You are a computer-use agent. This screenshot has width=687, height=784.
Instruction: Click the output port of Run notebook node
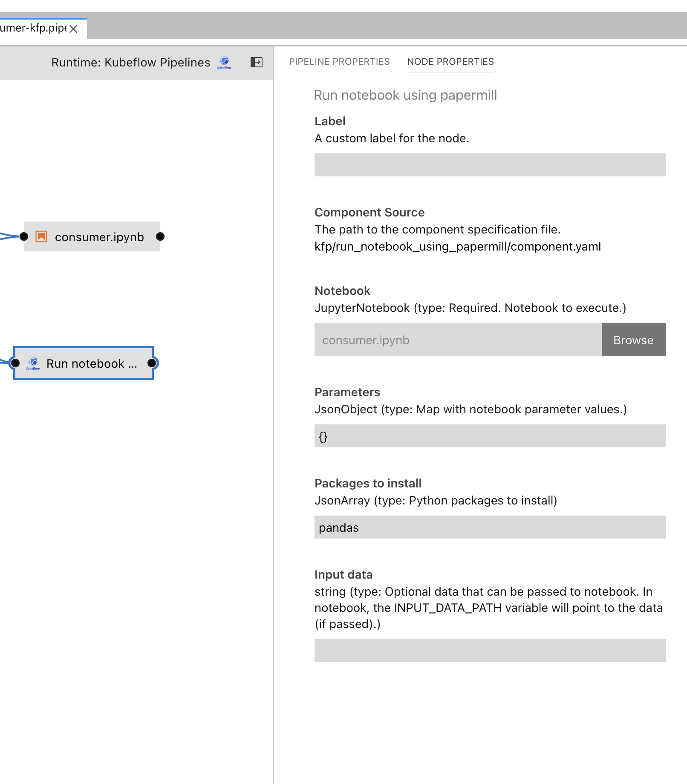[151, 363]
